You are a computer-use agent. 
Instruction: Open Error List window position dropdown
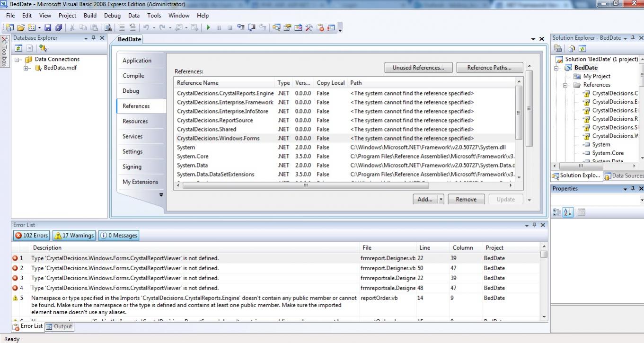[x=527, y=225]
